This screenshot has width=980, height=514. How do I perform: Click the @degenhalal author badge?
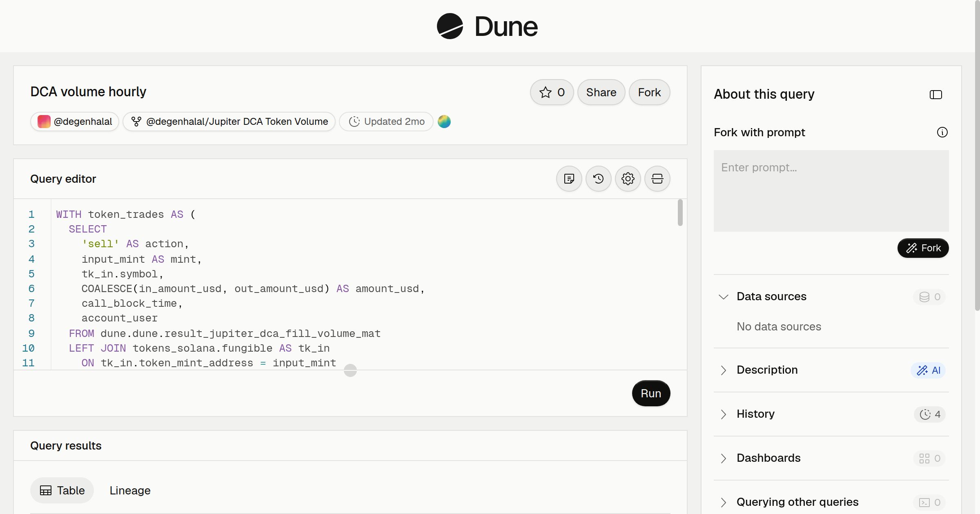click(75, 122)
